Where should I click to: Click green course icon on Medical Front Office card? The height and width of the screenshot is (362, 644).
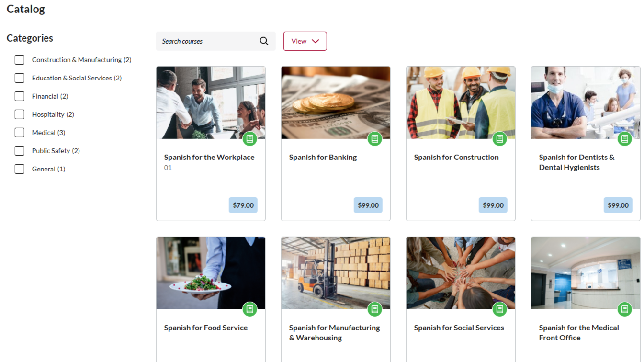point(624,309)
